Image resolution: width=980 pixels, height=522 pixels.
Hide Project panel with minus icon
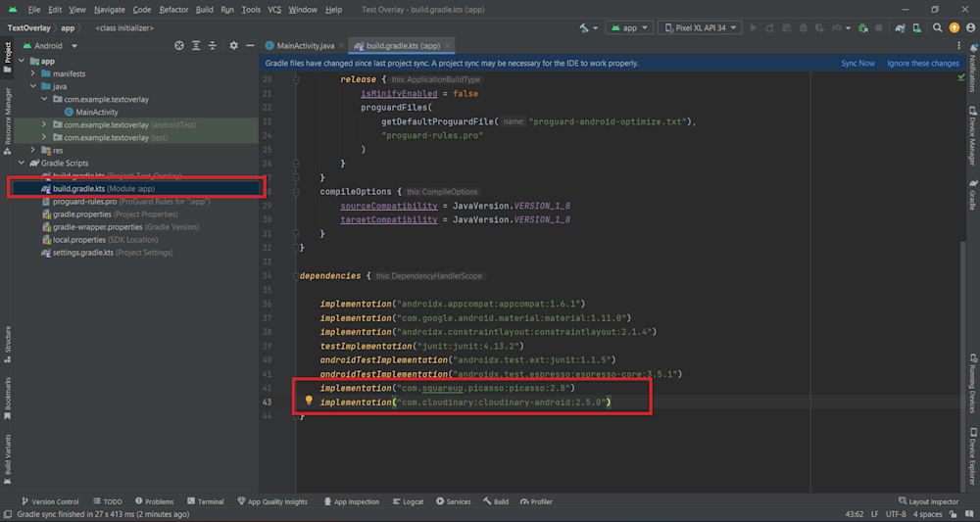[x=250, y=46]
